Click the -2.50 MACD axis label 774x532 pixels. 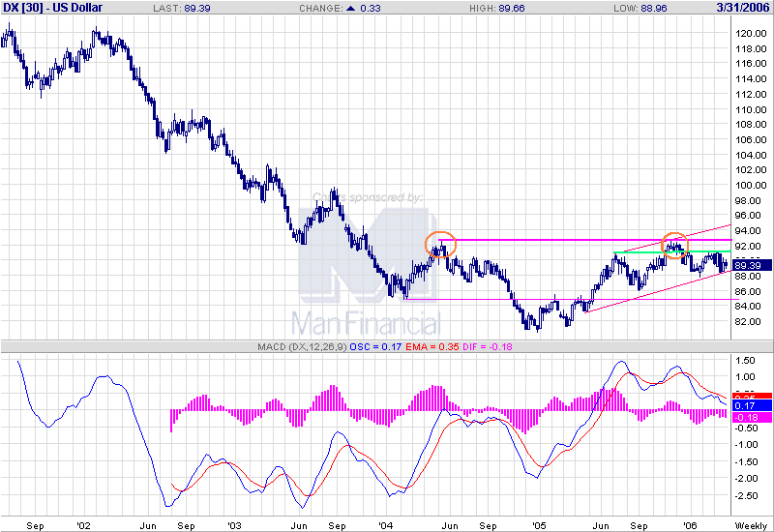pos(745,495)
